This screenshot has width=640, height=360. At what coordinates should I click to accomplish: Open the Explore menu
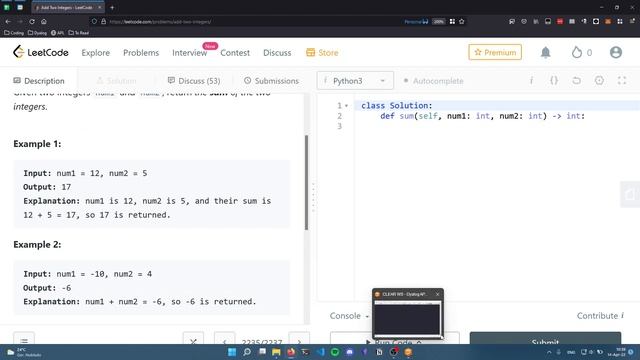click(x=96, y=53)
